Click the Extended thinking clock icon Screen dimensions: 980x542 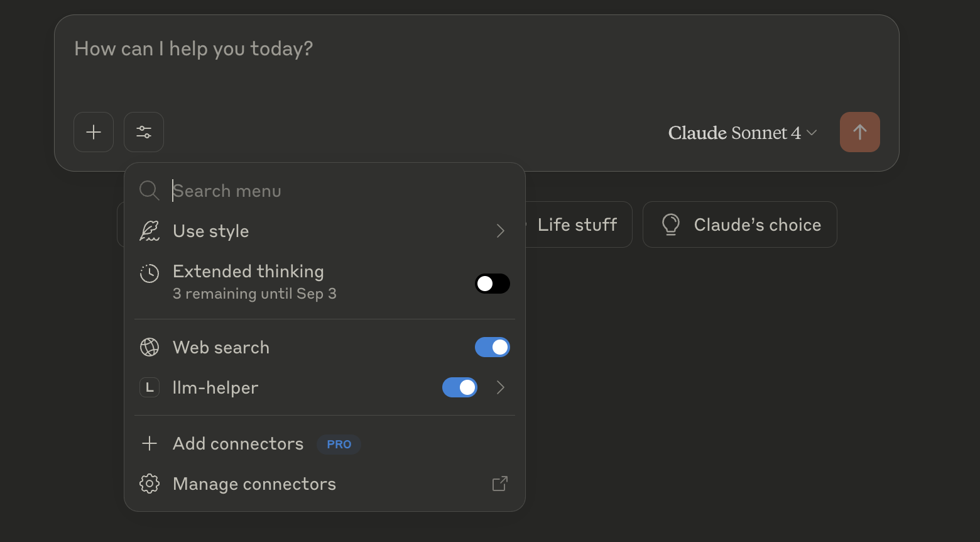coord(149,274)
